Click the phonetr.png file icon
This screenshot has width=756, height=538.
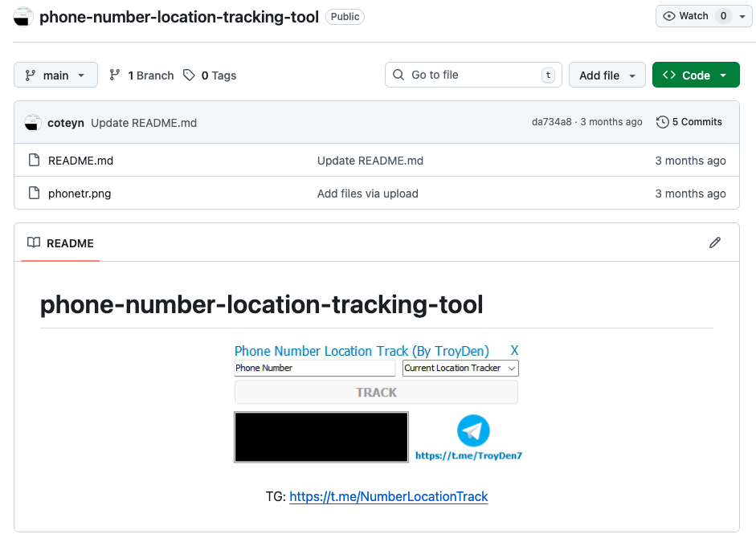[x=34, y=194]
